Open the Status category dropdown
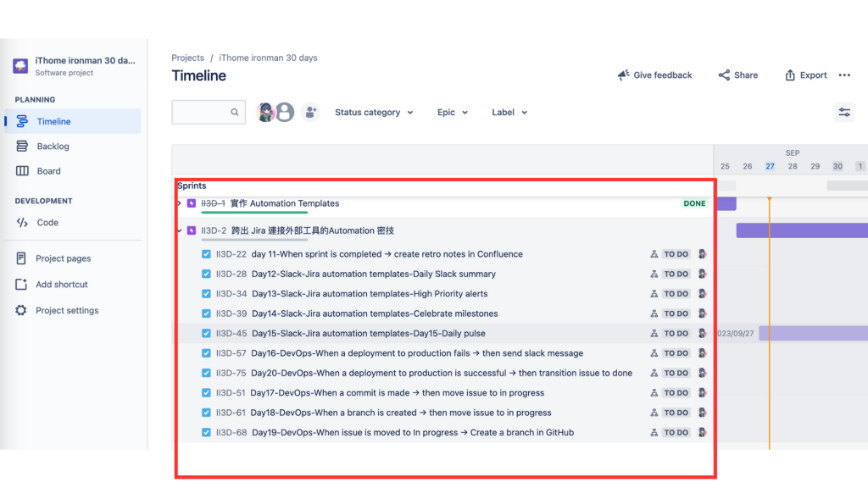Viewport: 868px width, 488px height. tap(374, 113)
